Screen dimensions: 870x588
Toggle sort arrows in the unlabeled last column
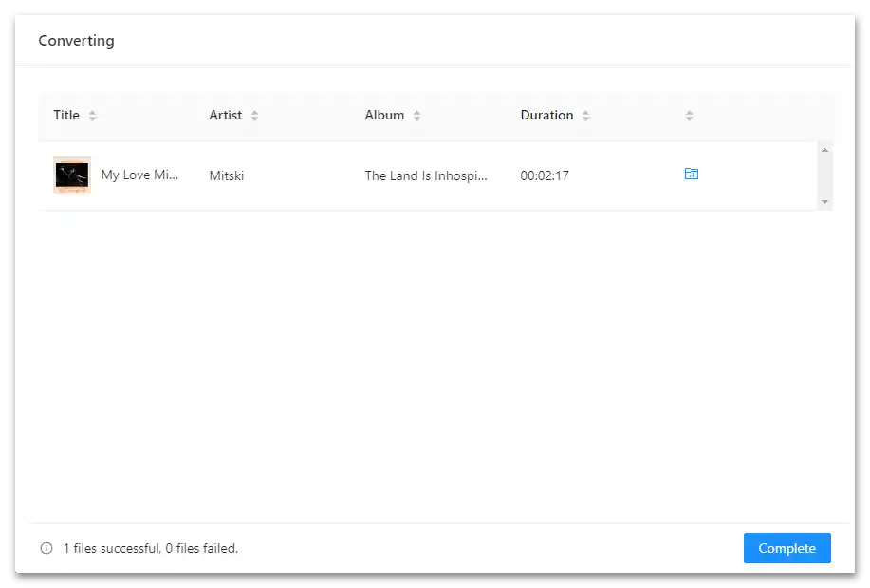(x=689, y=116)
